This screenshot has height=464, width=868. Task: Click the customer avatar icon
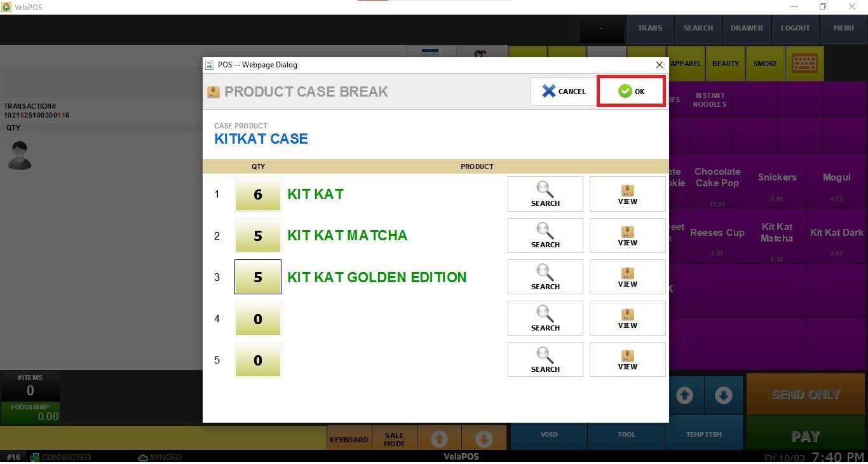19,155
